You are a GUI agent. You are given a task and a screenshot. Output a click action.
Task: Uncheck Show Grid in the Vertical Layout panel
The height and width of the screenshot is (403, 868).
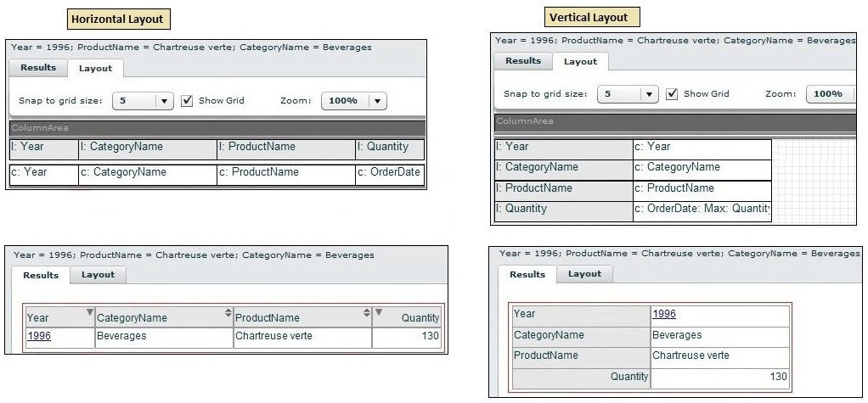click(672, 93)
